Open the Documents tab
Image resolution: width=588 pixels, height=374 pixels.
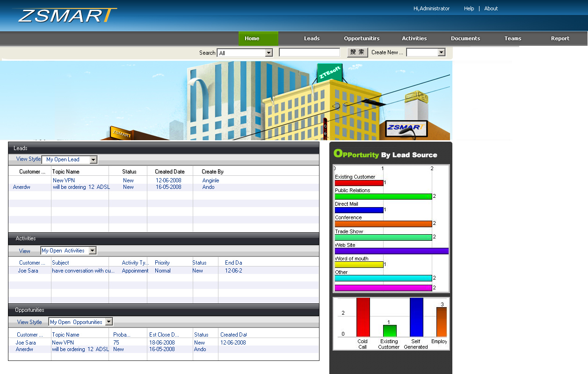(x=465, y=38)
